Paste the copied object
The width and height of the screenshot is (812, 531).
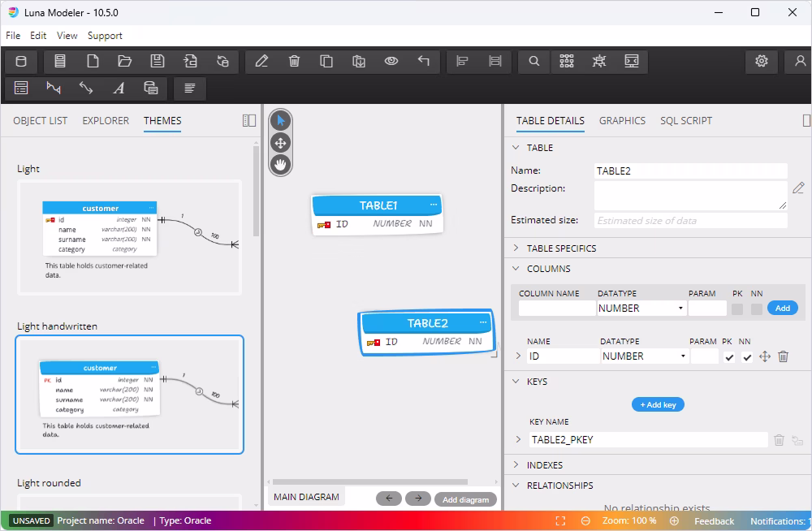point(359,61)
